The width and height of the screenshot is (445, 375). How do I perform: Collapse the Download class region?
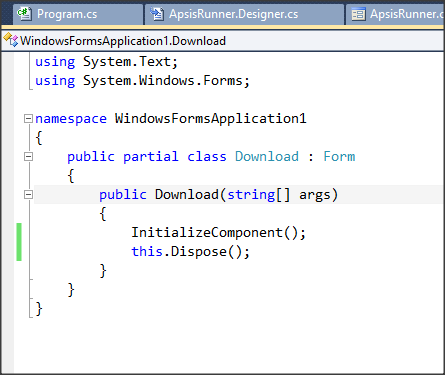point(29,156)
